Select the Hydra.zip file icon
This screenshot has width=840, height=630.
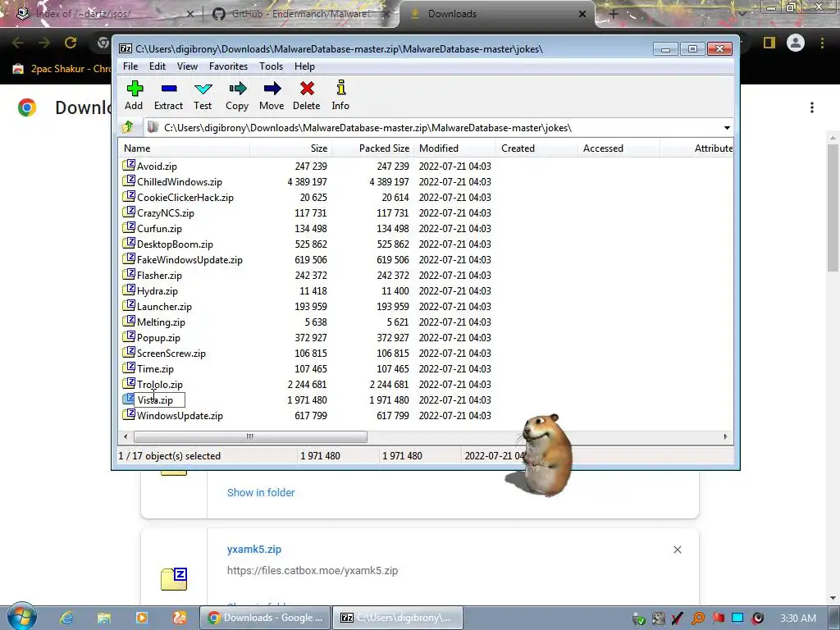click(129, 290)
